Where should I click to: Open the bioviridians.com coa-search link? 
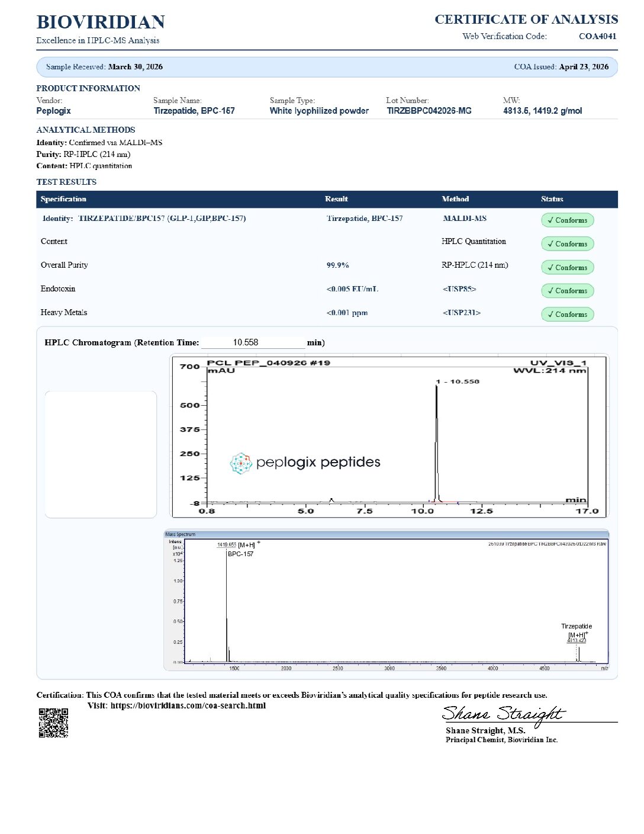(188, 705)
